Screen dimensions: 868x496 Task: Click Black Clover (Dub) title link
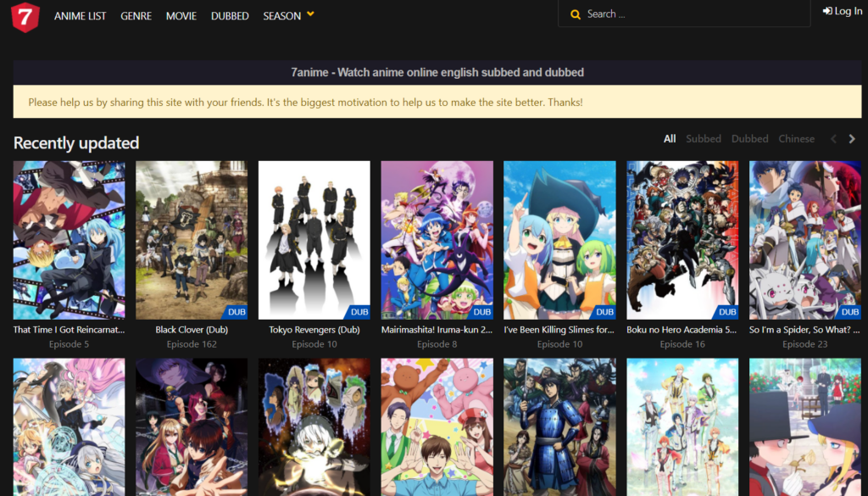(x=192, y=330)
